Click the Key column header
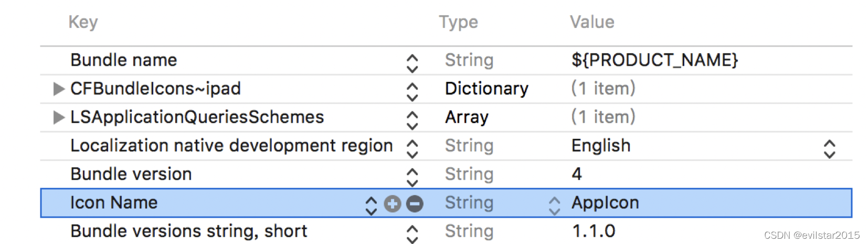 (x=83, y=22)
